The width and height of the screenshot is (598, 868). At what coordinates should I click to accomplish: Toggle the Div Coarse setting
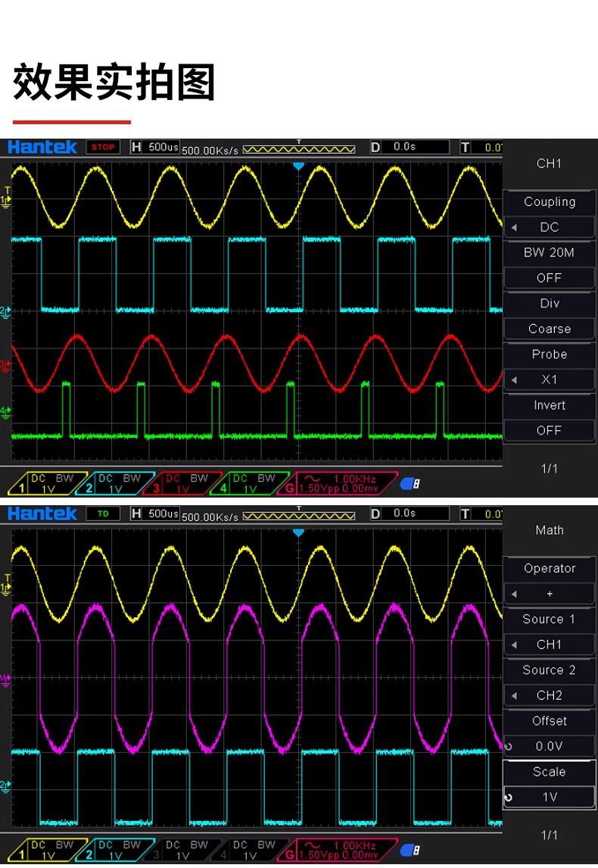550,329
